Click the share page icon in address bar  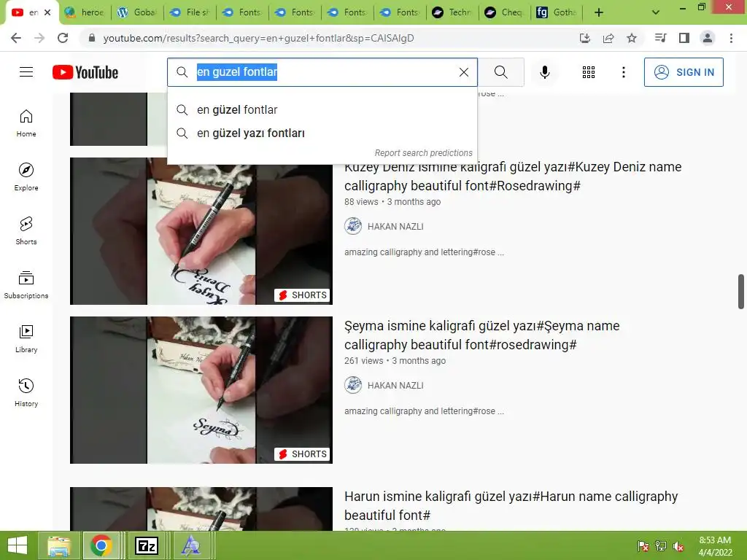(608, 38)
